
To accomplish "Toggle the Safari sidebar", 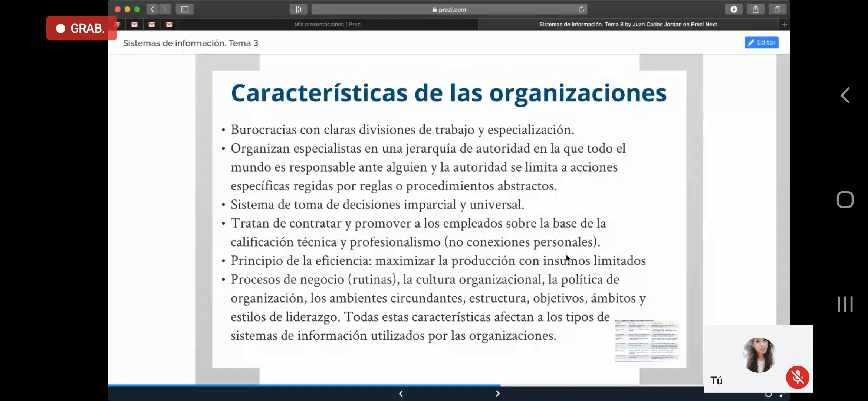I will click(x=185, y=9).
